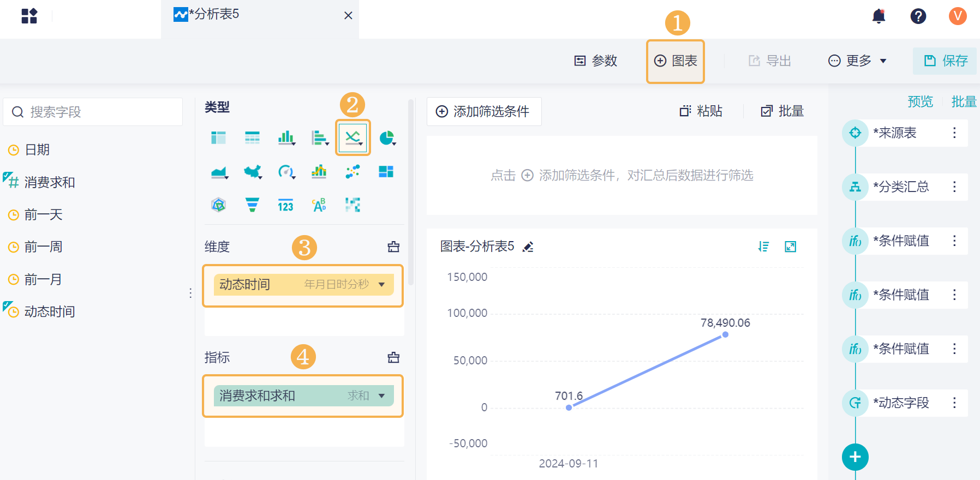Open options for *来源表 step
Image resolution: width=980 pixels, height=480 pixels.
954,133
